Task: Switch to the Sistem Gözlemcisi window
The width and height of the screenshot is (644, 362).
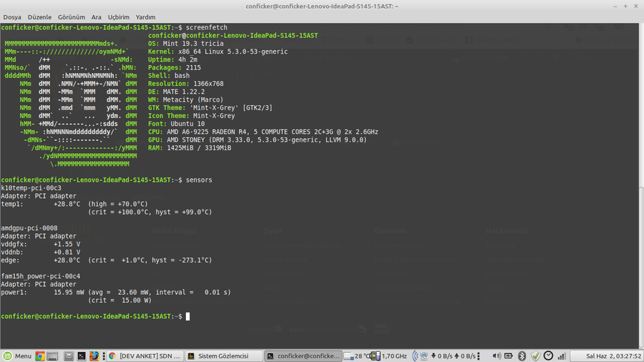Action: click(x=224, y=356)
